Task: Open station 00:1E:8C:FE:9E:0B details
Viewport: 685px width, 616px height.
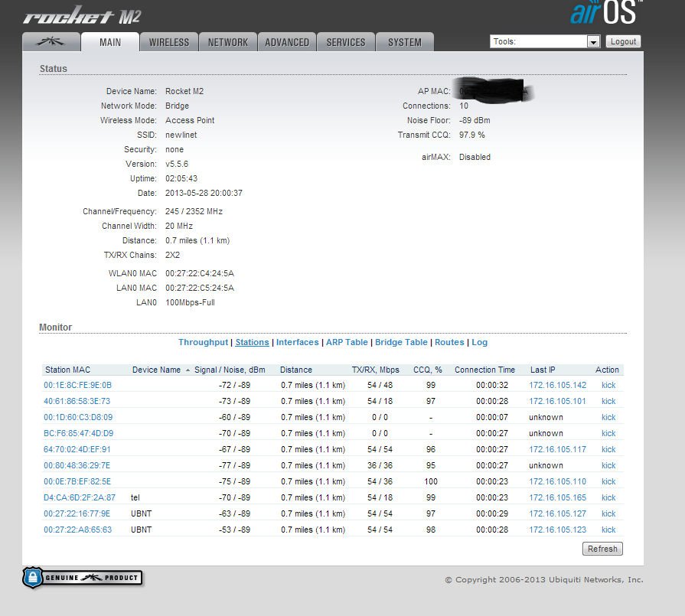Action: pyautogui.click(x=78, y=385)
